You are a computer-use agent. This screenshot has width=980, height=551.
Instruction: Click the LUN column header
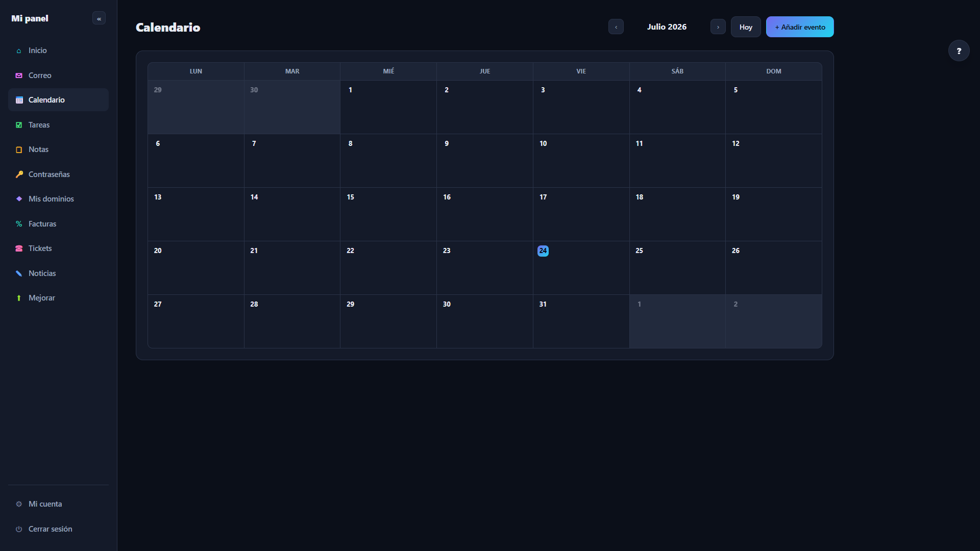(195, 71)
